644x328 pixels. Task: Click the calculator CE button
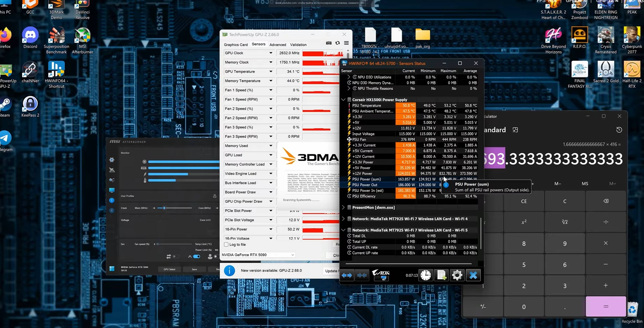coord(524,201)
